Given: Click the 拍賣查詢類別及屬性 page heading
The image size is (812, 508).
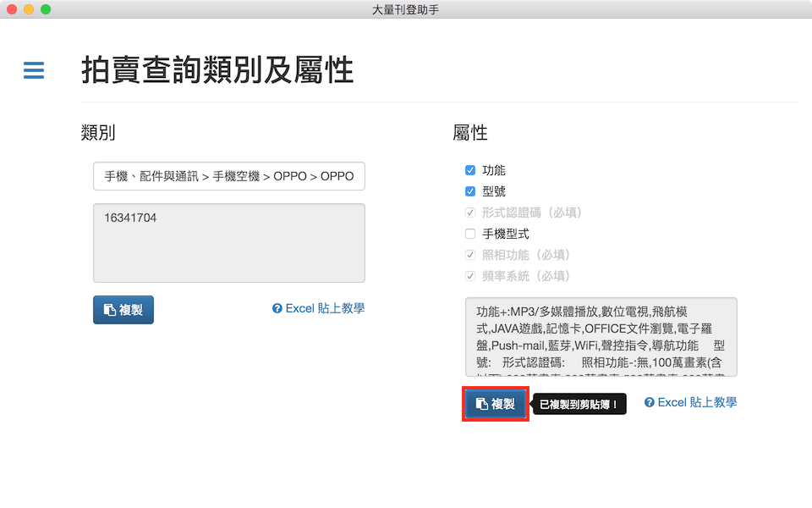Looking at the screenshot, I should [x=217, y=70].
